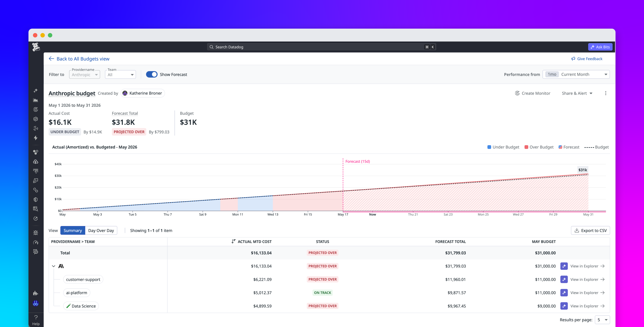Click the Bits AI sparkle button in Anthropic row
This screenshot has height=327, width=644.
564,266
